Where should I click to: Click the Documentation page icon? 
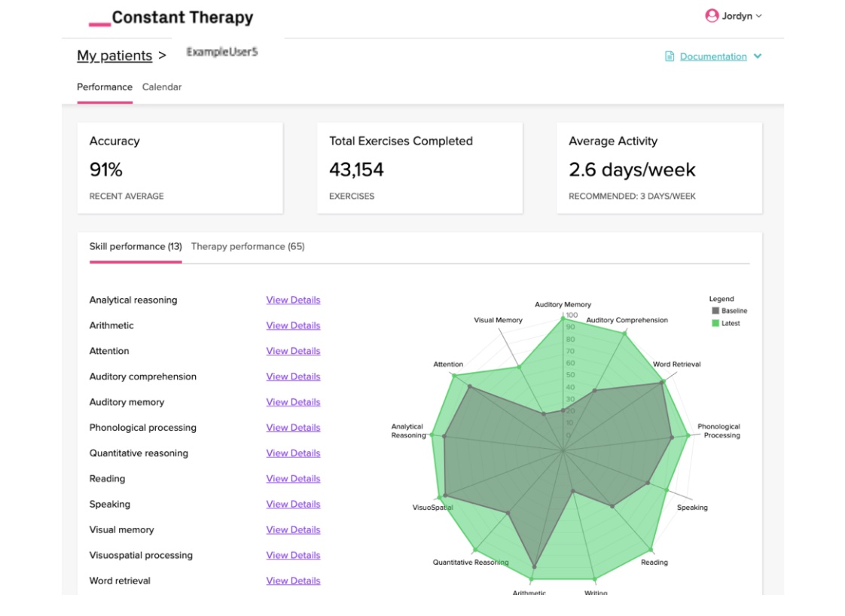670,56
